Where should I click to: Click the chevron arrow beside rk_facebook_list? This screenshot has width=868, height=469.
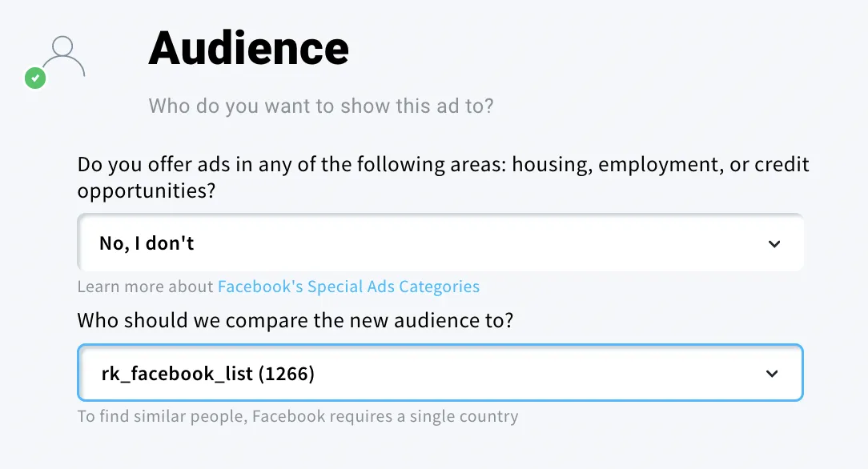(x=772, y=373)
